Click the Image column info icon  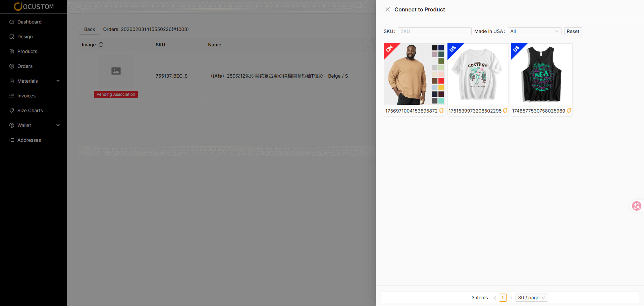(101, 45)
